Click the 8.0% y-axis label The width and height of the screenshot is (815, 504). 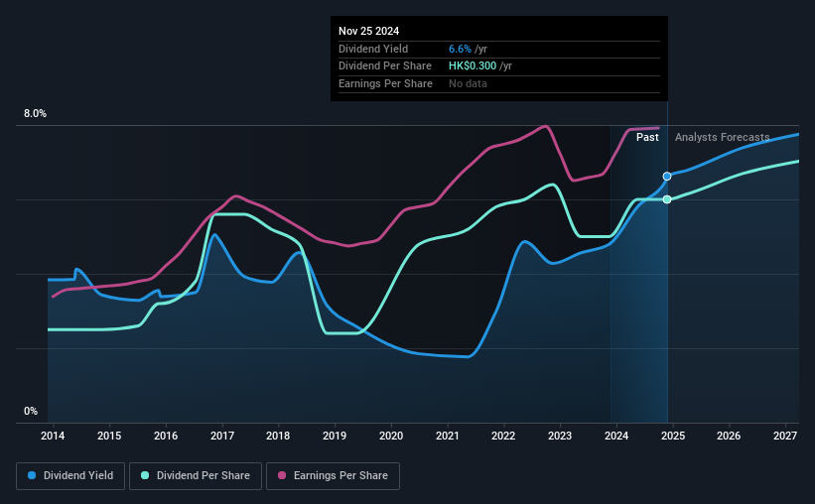coord(35,114)
